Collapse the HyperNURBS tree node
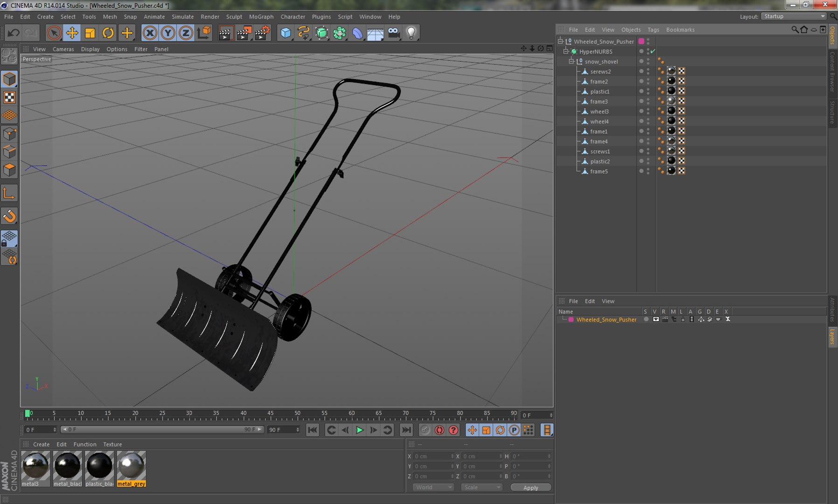This screenshot has height=504, width=838. pyautogui.click(x=566, y=51)
